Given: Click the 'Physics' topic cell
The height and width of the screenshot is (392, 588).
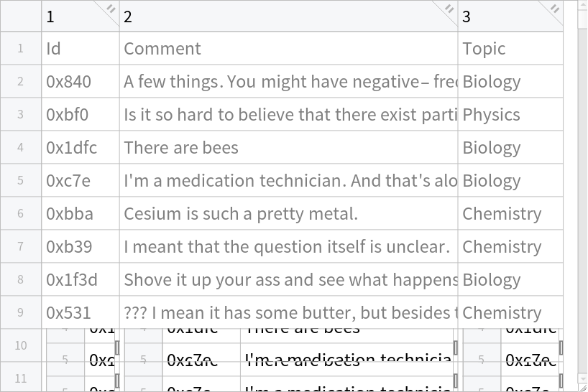Looking at the screenshot, I should pyautogui.click(x=510, y=115).
